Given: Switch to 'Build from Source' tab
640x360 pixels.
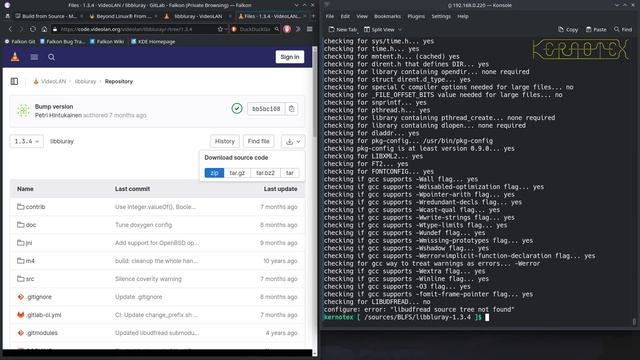Looking at the screenshot, I should pos(47,16).
